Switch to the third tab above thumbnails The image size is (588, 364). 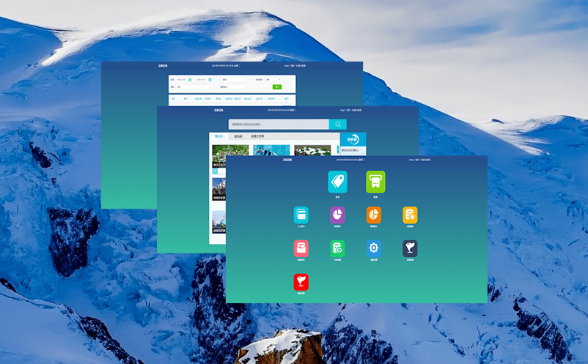pyautogui.click(x=257, y=136)
